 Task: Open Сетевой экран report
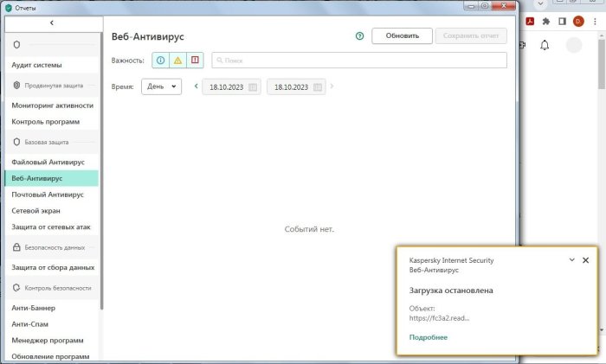click(52, 211)
